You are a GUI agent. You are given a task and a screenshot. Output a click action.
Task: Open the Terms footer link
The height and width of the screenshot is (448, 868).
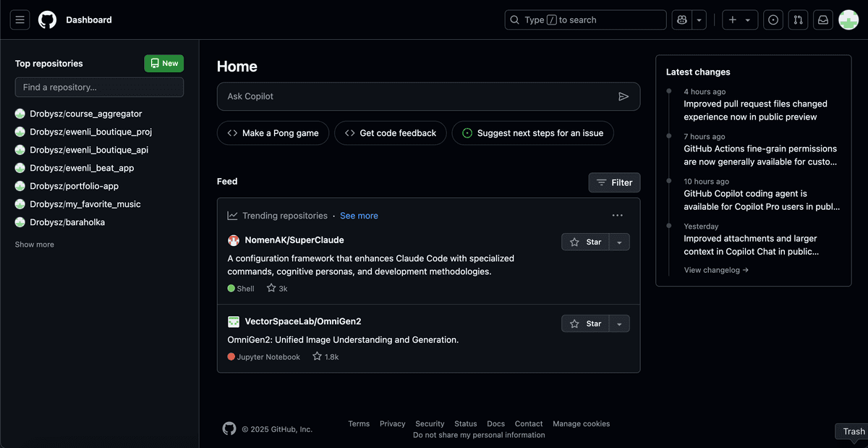359,424
